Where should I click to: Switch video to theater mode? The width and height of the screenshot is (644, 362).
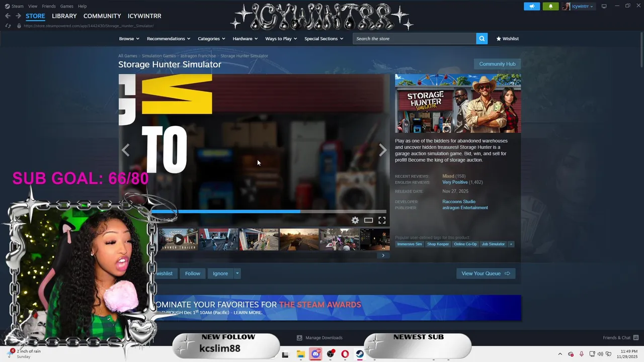point(368,220)
